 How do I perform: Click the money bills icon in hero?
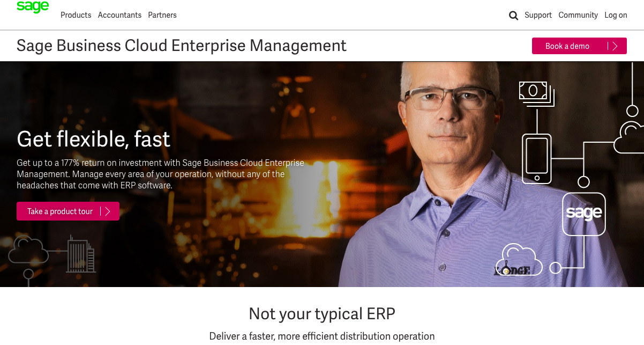coord(536,93)
